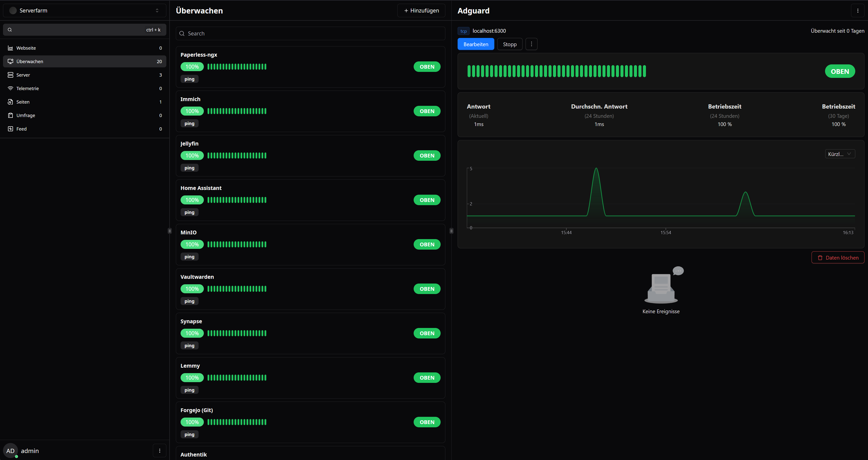Screen dimensions: 868x460
Task: Expand the Serverfarm workspace switcher
Action: click(x=85, y=10)
